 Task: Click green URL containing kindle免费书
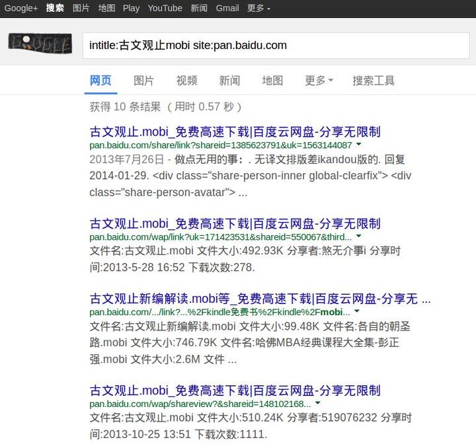tap(219, 312)
